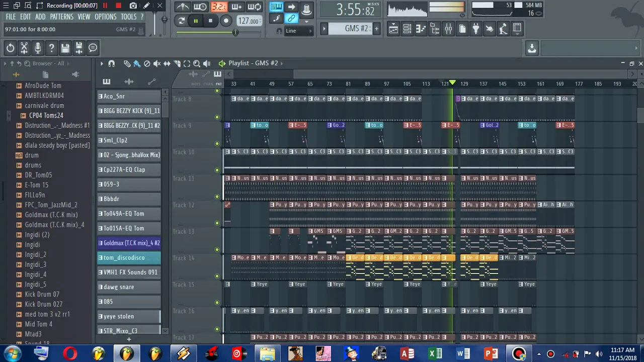This screenshot has width=644, height=362.
Task: Open the FILE menu
Action: (11, 17)
